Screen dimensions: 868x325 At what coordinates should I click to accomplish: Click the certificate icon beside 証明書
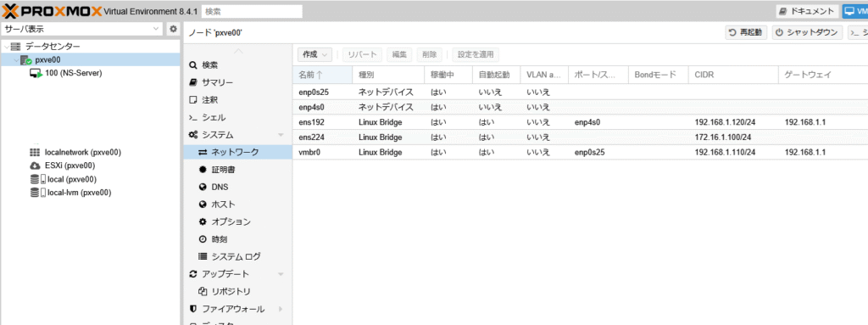203,170
